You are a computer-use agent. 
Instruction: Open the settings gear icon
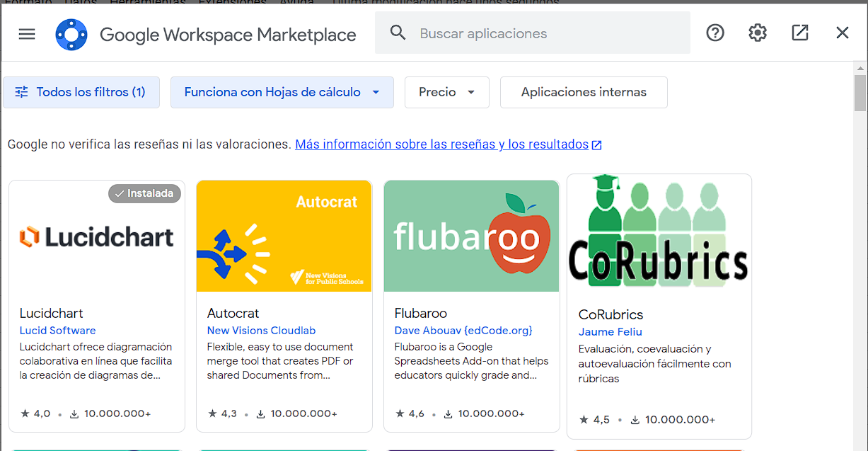tap(758, 33)
